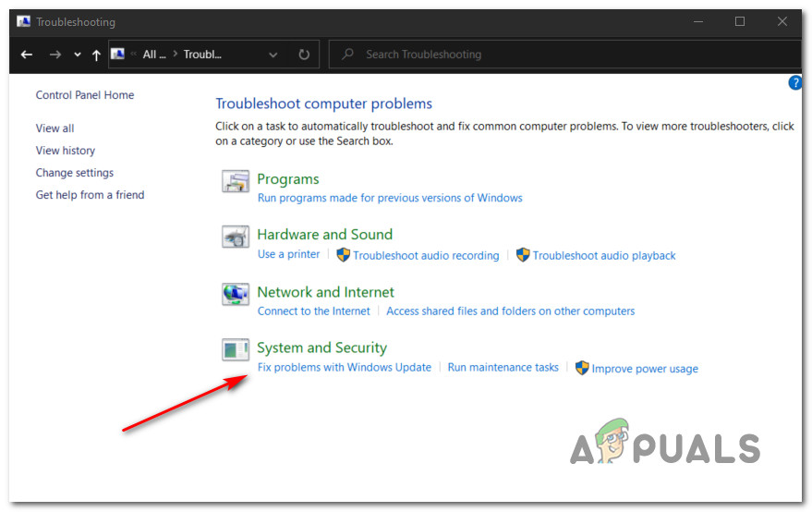Maximize the Troubleshooting window
Screen dimensions: 812x512
(740, 21)
